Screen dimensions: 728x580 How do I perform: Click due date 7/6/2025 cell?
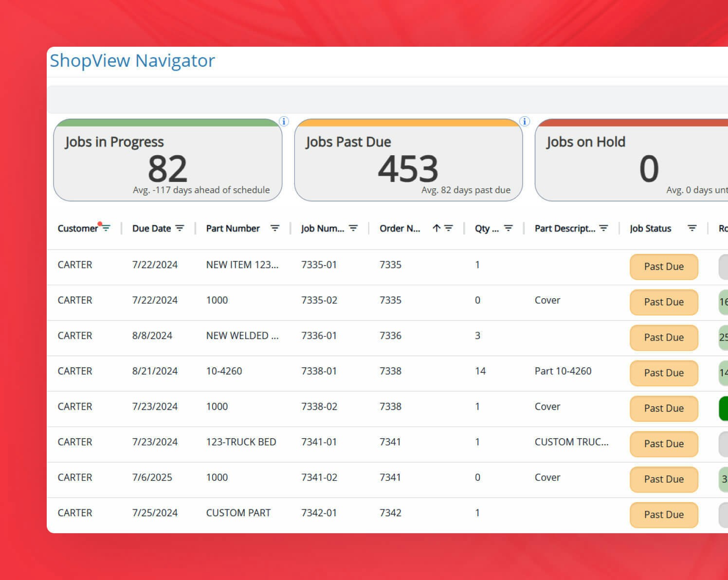point(152,478)
